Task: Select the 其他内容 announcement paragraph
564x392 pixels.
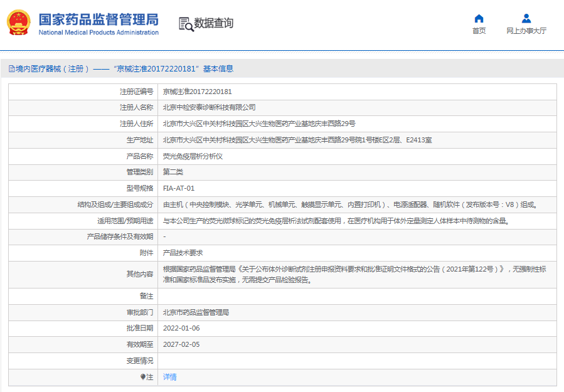Action: [x=354, y=275]
